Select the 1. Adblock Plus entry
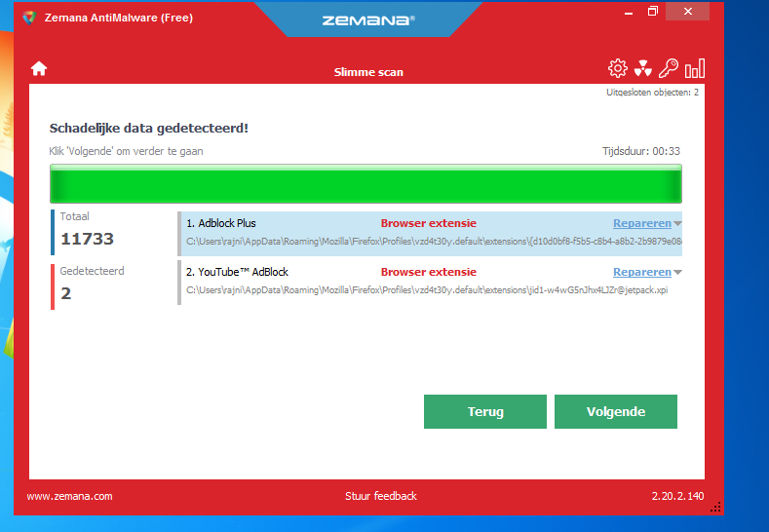Viewport: 769px width, 532px height. coord(430,234)
